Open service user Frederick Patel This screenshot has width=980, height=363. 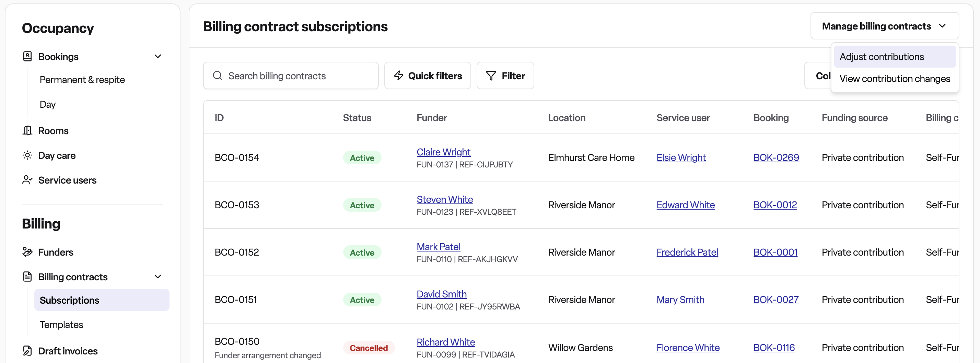click(x=687, y=252)
